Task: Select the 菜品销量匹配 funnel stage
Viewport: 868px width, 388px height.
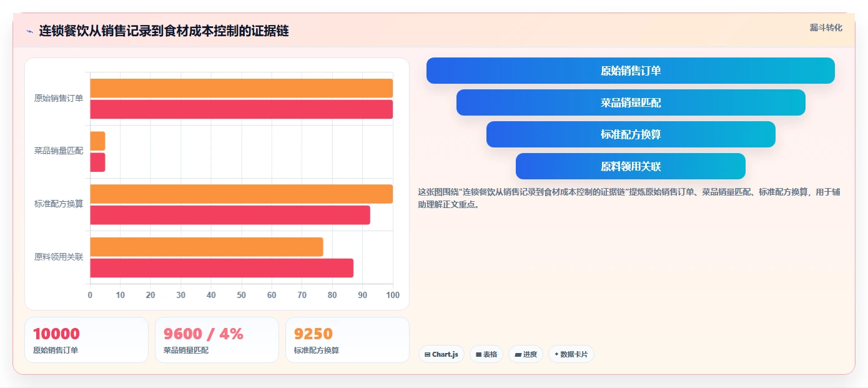Action: (631, 102)
